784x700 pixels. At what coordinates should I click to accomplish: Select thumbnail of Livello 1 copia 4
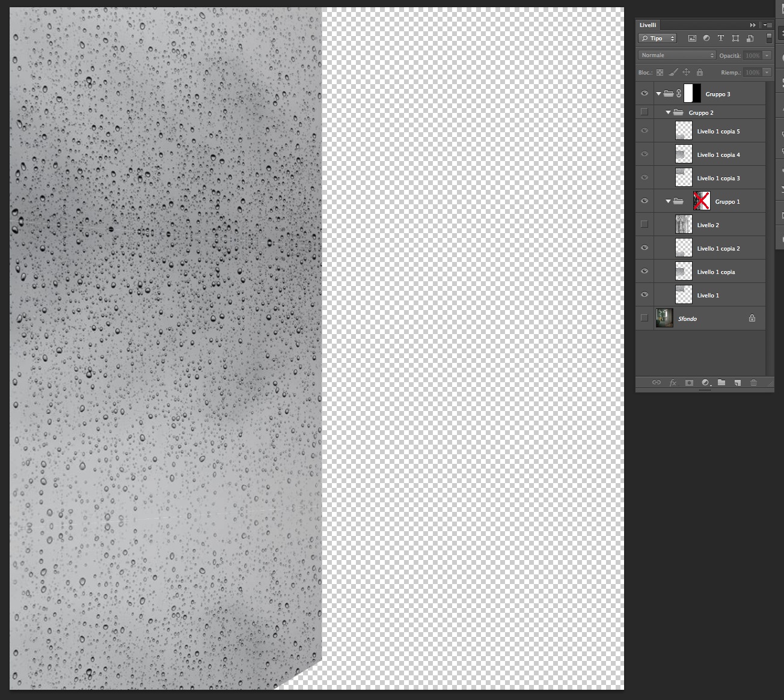[684, 154]
